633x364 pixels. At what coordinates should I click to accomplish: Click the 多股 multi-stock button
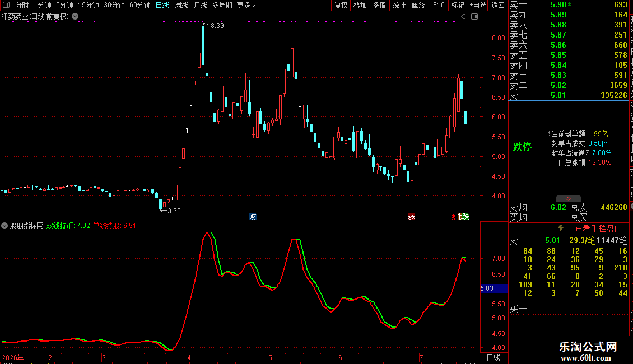(379, 5)
